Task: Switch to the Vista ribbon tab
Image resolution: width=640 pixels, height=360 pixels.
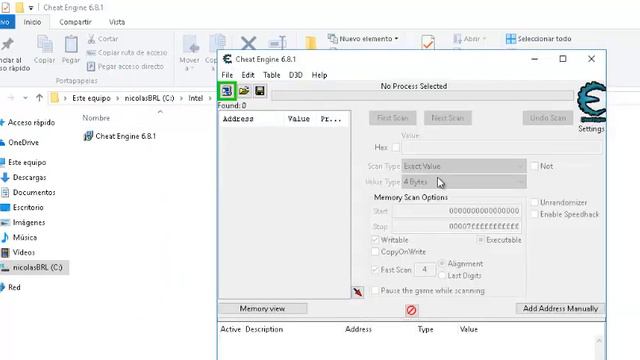Action: pos(117,22)
